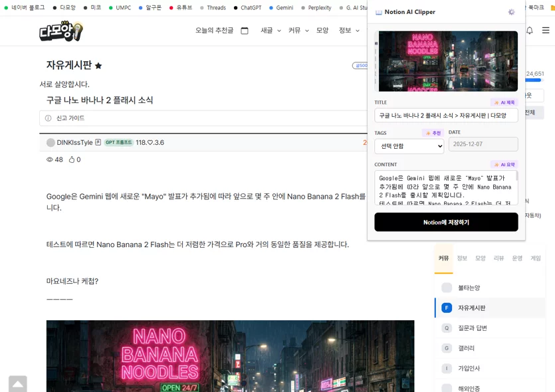Open the 알구몬 bookmark
This screenshot has height=392, width=555.
150,7
